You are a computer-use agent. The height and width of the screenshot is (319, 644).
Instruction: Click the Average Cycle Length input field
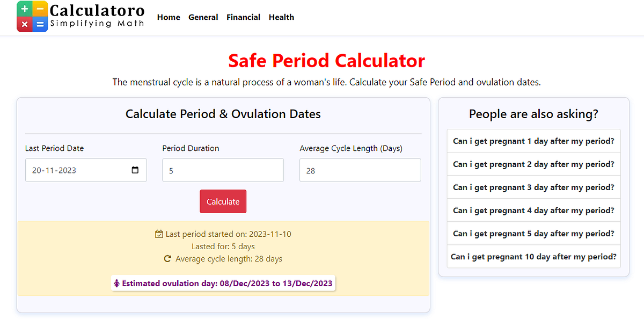click(x=360, y=170)
